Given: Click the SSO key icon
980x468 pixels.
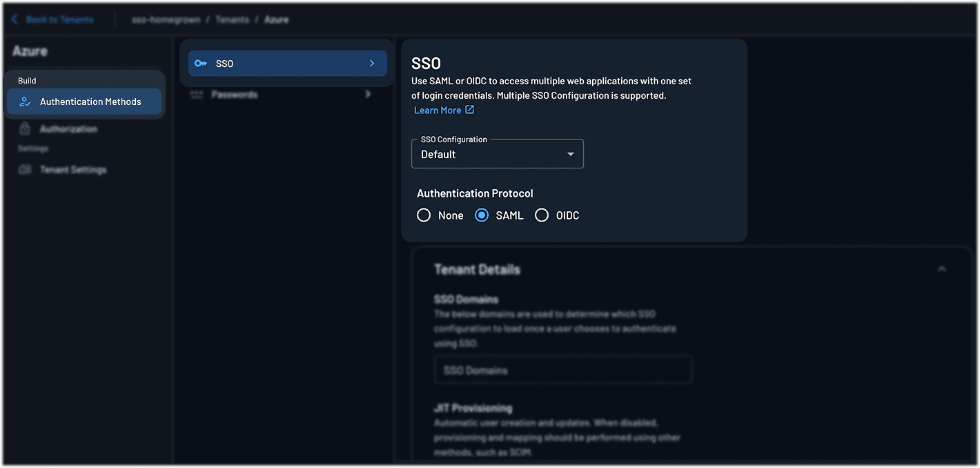Looking at the screenshot, I should (x=201, y=64).
